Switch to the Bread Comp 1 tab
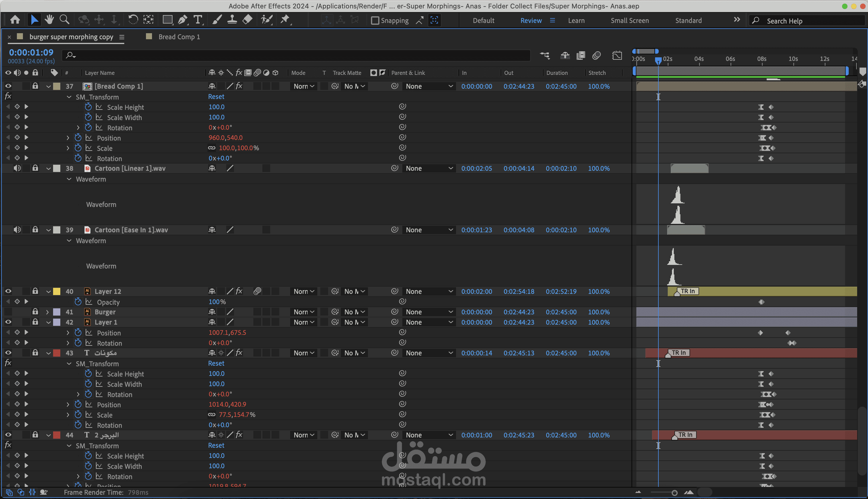 pos(179,37)
